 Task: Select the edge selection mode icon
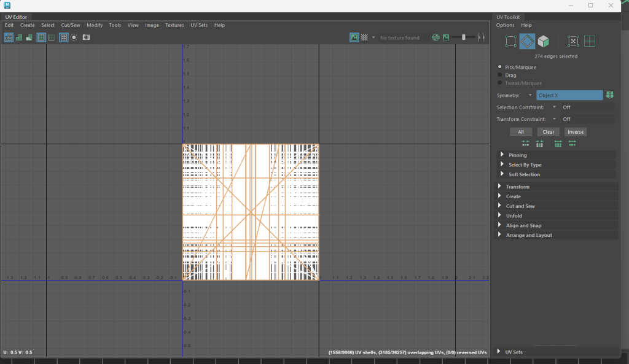coord(527,42)
